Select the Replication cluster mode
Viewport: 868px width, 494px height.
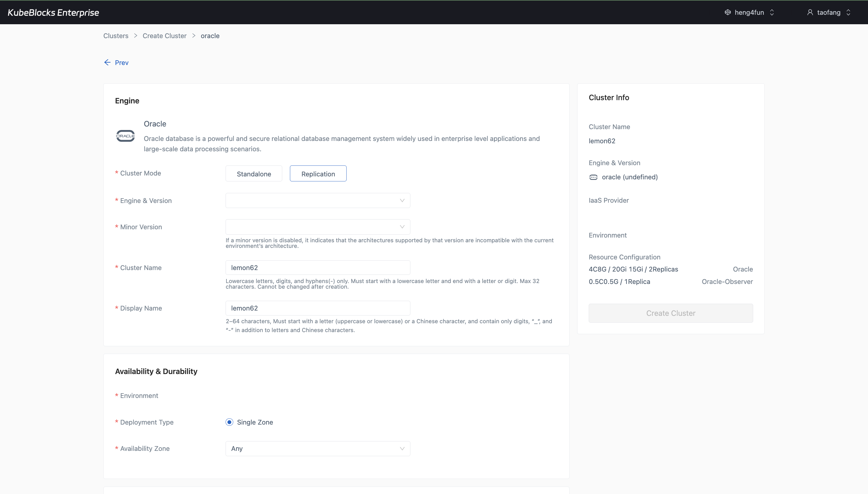(318, 174)
